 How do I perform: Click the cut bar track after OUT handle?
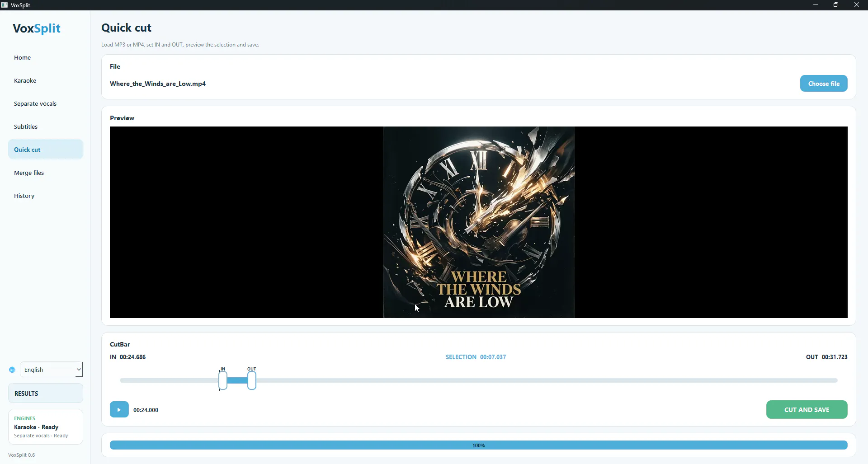tap(547, 380)
